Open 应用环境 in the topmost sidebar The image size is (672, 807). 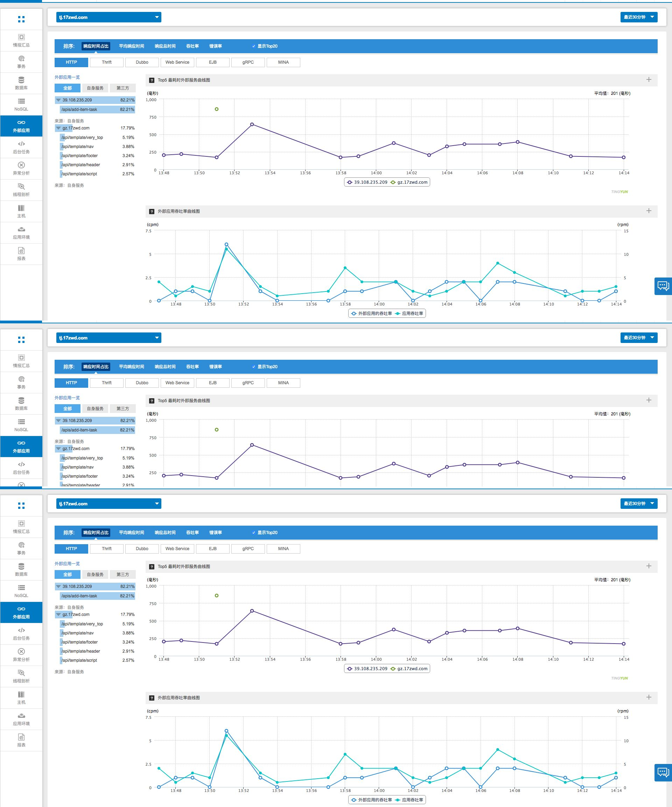[21, 232]
